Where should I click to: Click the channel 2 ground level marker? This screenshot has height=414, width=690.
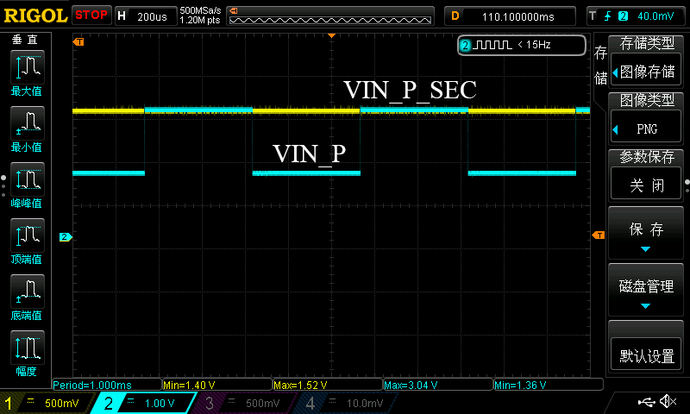tap(65, 237)
